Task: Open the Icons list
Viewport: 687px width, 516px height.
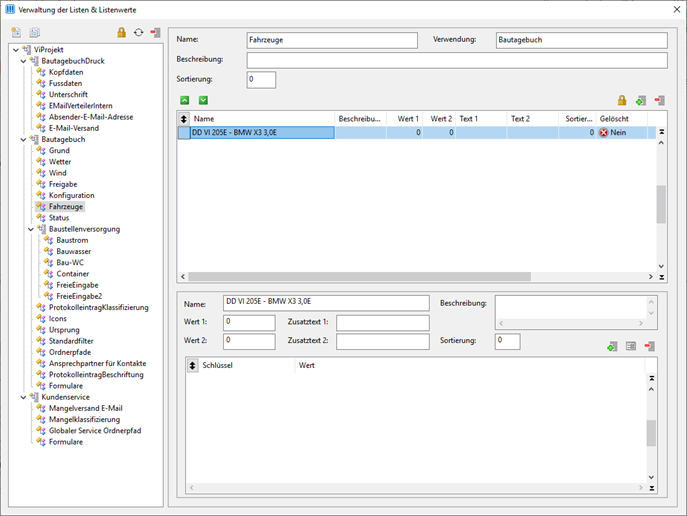Action: tap(57, 319)
